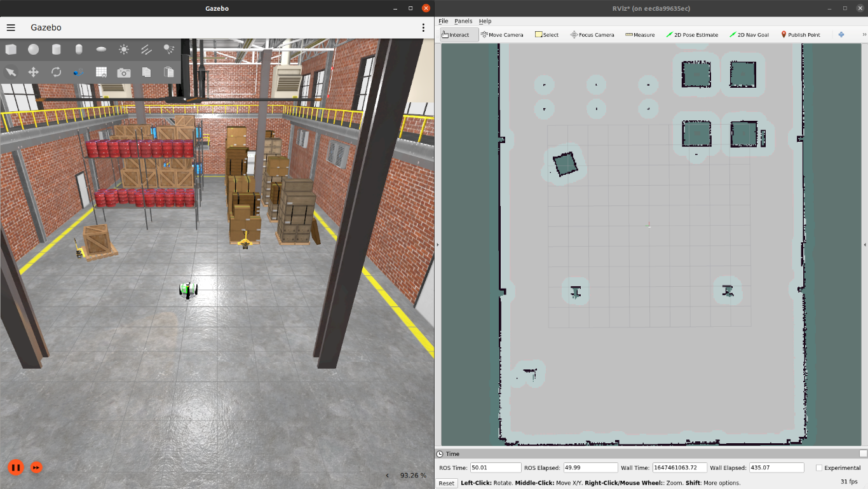Expand the left side panel handle in RViz
Viewport: 868px width, 489px height.
tap(438, 245)
